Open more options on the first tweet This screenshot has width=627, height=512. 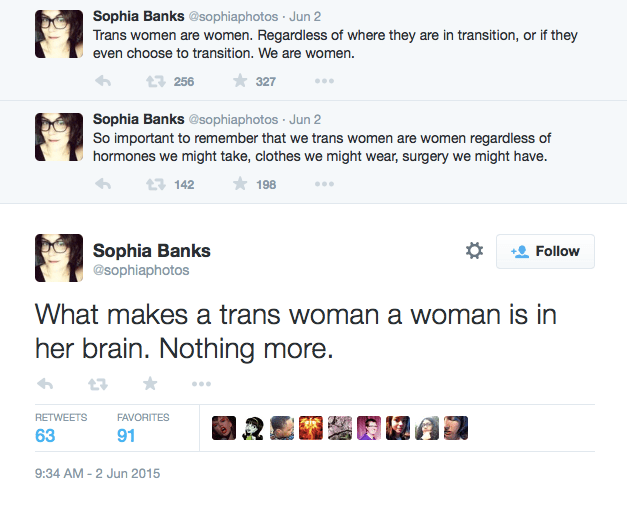(x=324, y=81)
